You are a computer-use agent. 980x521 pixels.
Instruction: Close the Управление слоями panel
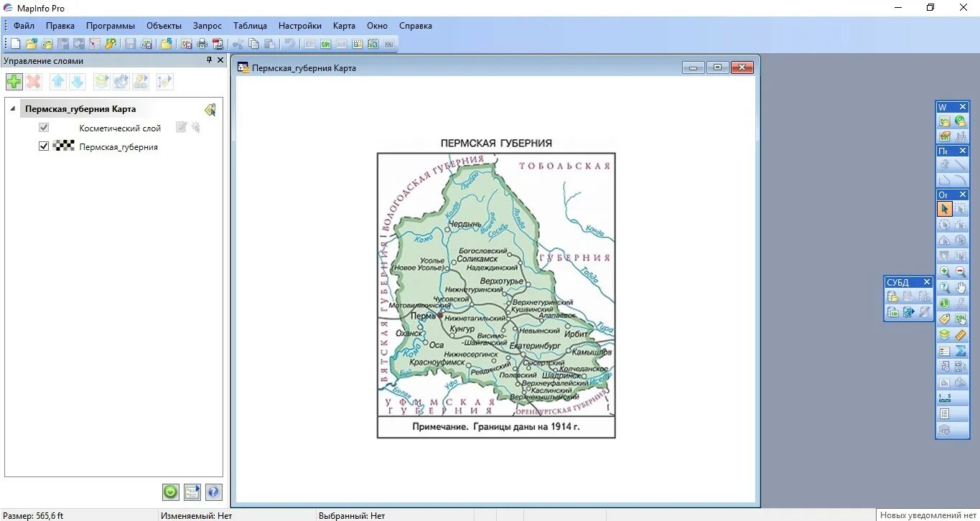[220, 60]
